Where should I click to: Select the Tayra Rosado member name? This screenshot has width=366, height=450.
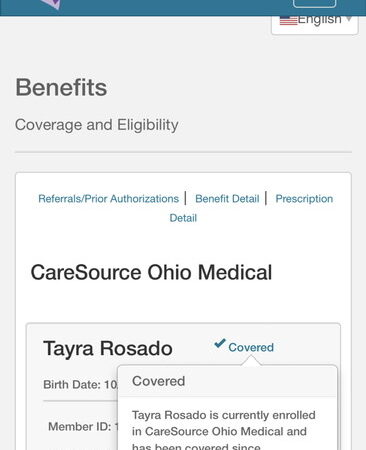pyautogui.click(x=108, y=349)
